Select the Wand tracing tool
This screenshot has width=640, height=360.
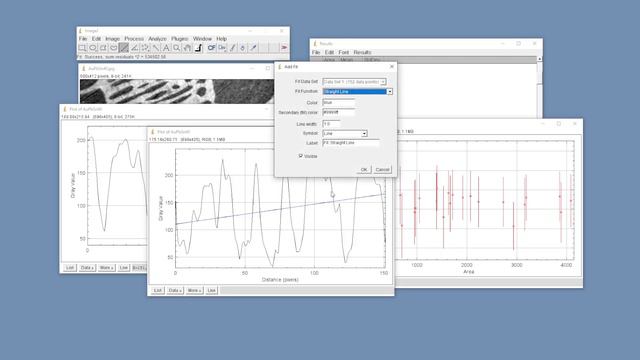[156, 48]
